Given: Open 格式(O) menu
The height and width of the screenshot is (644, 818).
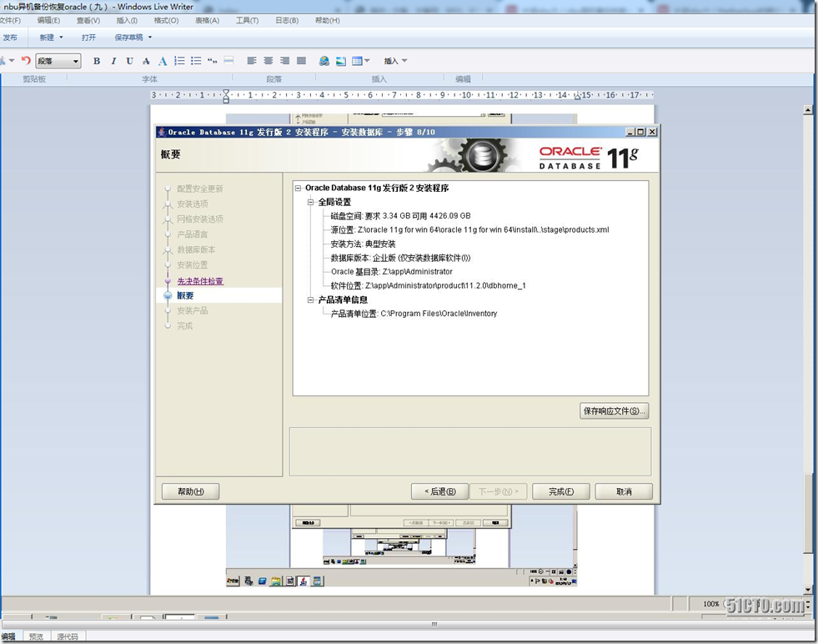Looking at the screenshot, I should pyautogui.click(x=167, y=20).
